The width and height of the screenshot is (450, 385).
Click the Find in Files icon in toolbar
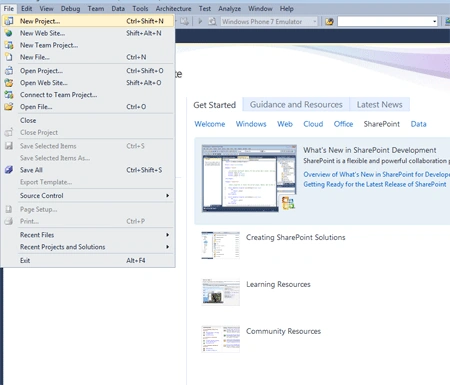[329, 22]
